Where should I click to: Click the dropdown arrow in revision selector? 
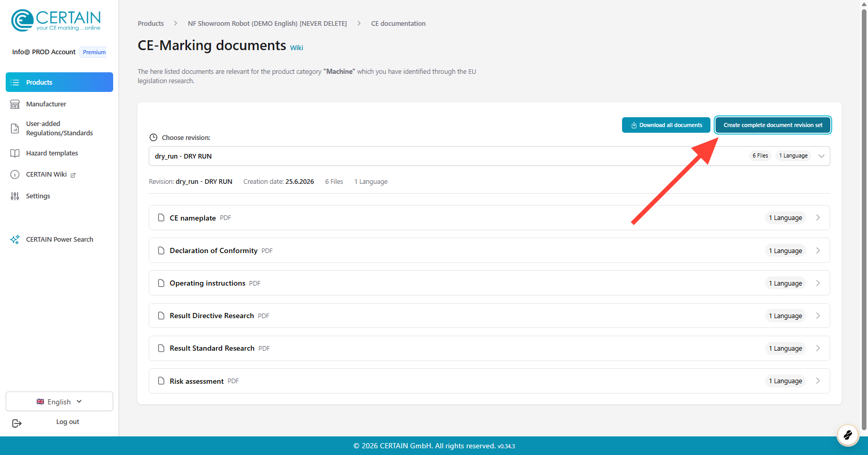tap(822, 156)
